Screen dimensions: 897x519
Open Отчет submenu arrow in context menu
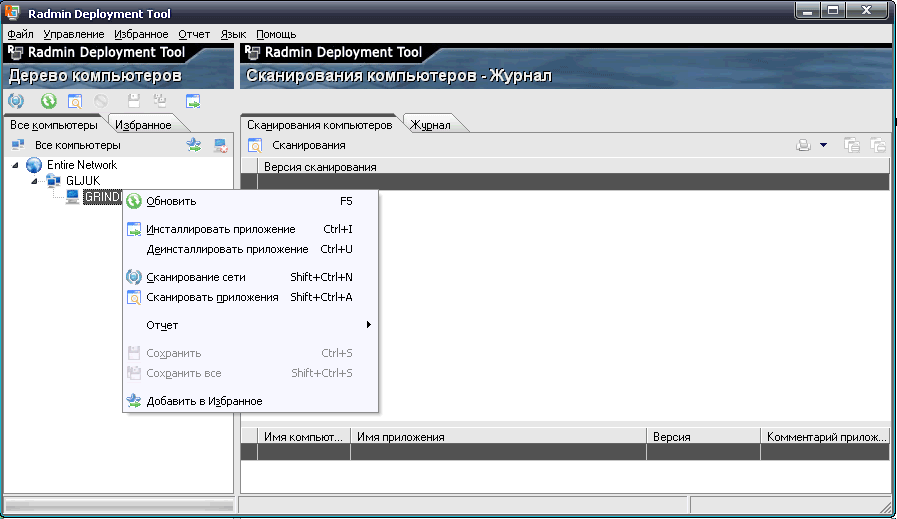[368, 325]
